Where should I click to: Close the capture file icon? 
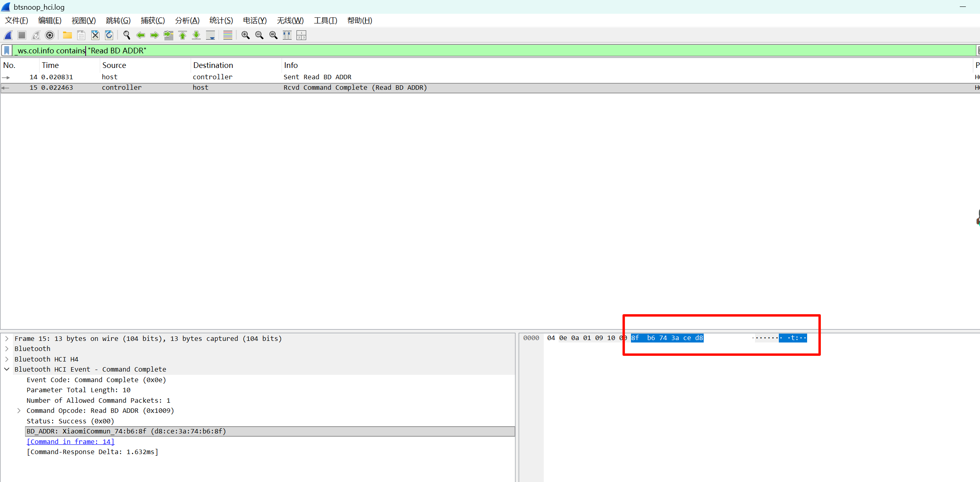(95, 36)
